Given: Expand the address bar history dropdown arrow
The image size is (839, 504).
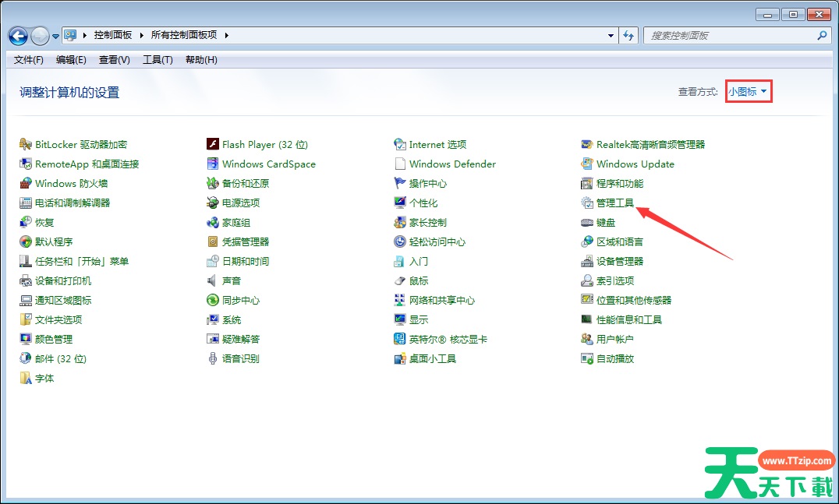Looking at the screenshot, I should [611, 36].
